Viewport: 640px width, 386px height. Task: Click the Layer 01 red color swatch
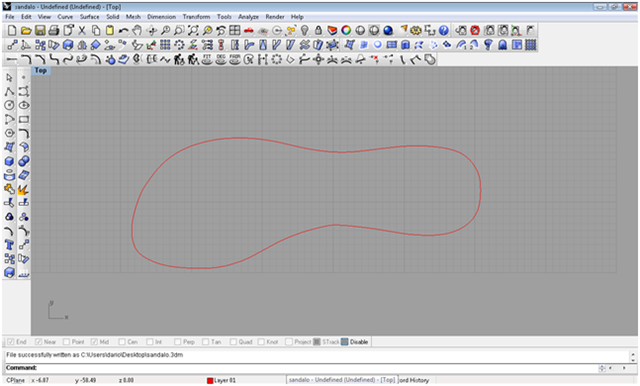coord(210,380)
